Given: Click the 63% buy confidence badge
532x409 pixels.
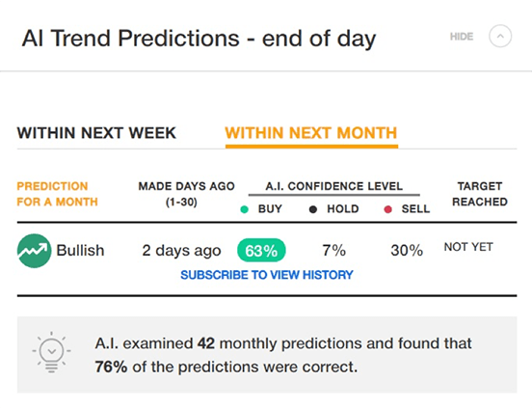Looking at the screenshot, I should [x=261, y=251].
